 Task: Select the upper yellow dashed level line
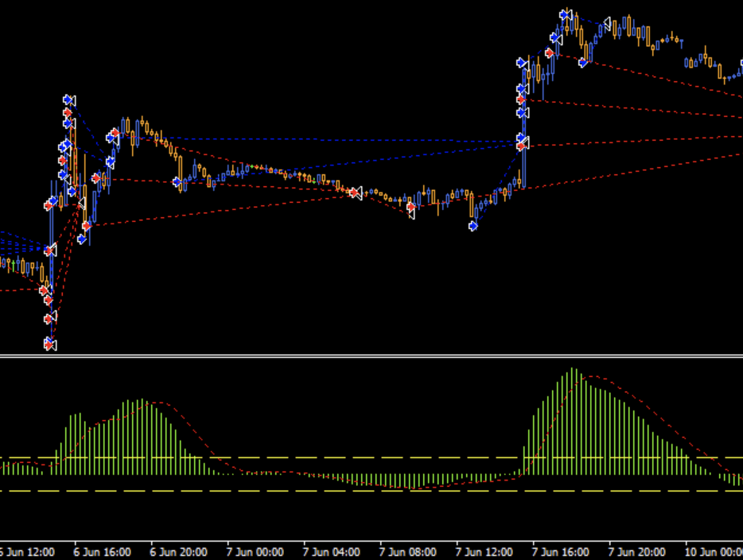[371, 458]
